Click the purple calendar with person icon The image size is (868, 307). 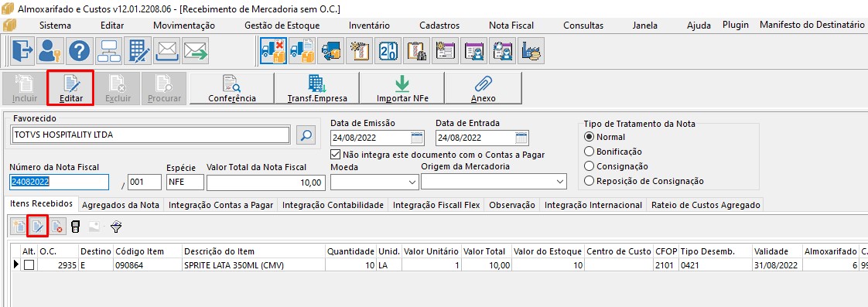(474, 52)
